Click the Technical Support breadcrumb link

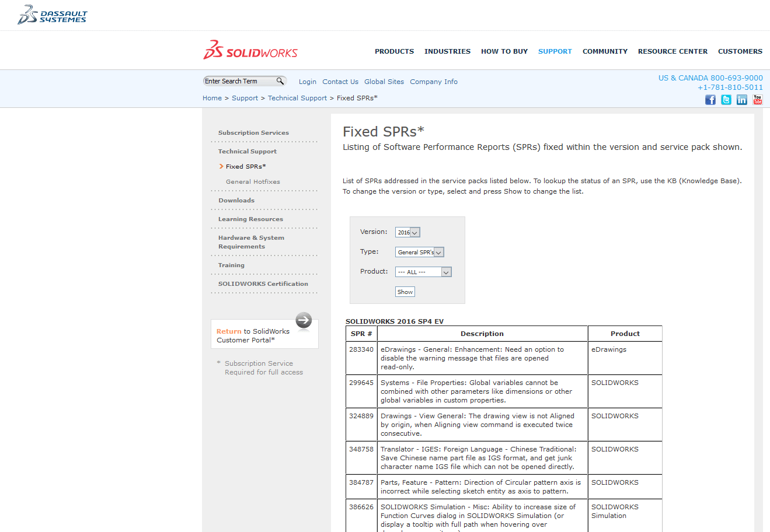click(x=297, y=98)
